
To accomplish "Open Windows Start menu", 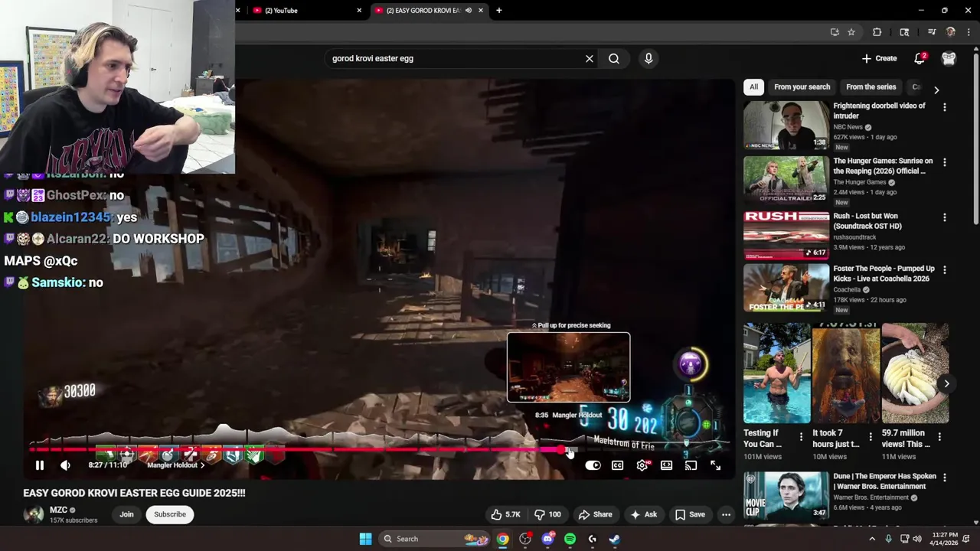I will pyautogui.click(x=365, y=539).
